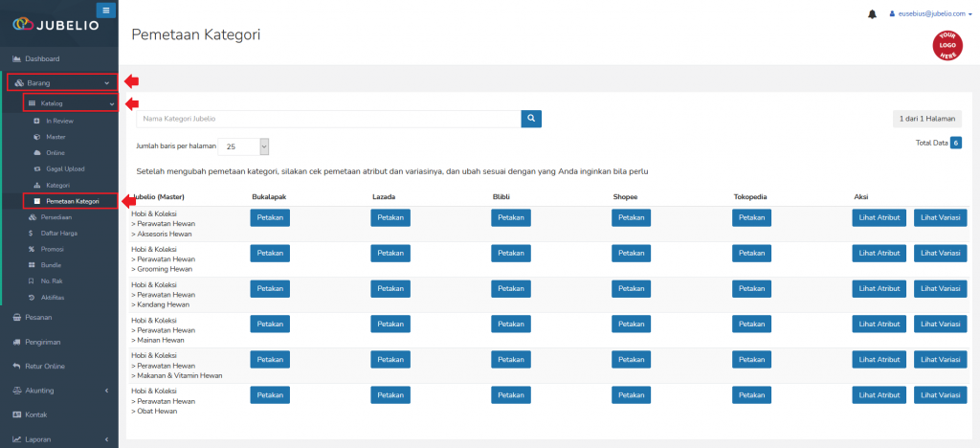The image size is (980, 448).
Task: Click Lazada Petakan for Makanan & Vitamin Hewan
Action: pos(390,359)
